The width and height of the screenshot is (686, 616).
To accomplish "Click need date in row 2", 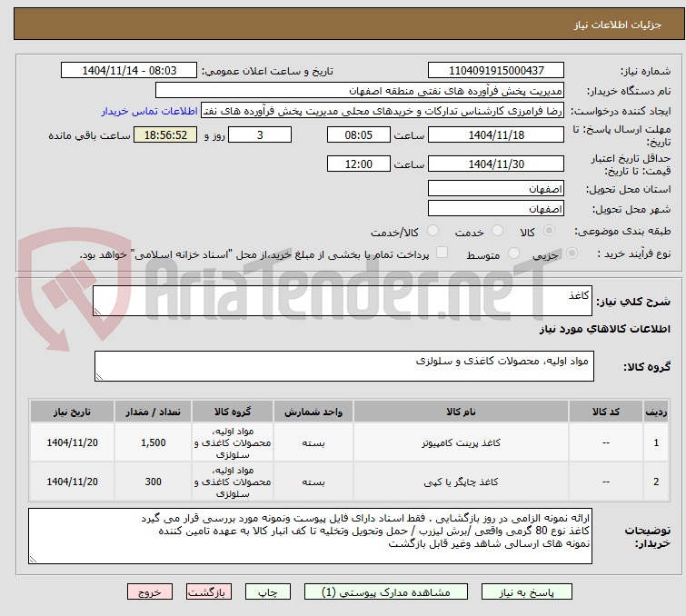I will click(x=72, y=482).
